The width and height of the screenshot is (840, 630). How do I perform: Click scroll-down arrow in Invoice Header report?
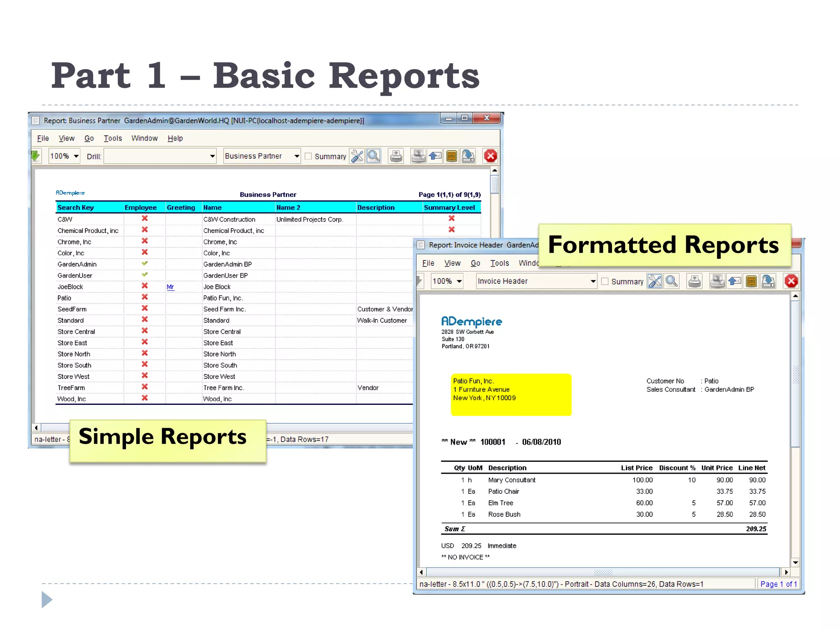(x=795, y=562)
